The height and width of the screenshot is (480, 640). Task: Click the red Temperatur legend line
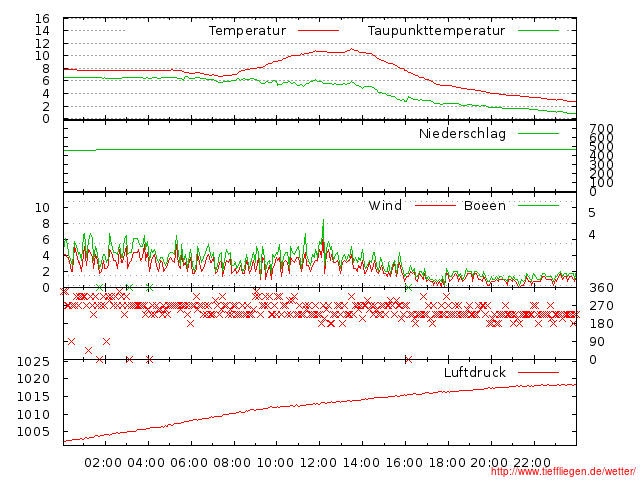pyautogui.click(x=318, y=31)
